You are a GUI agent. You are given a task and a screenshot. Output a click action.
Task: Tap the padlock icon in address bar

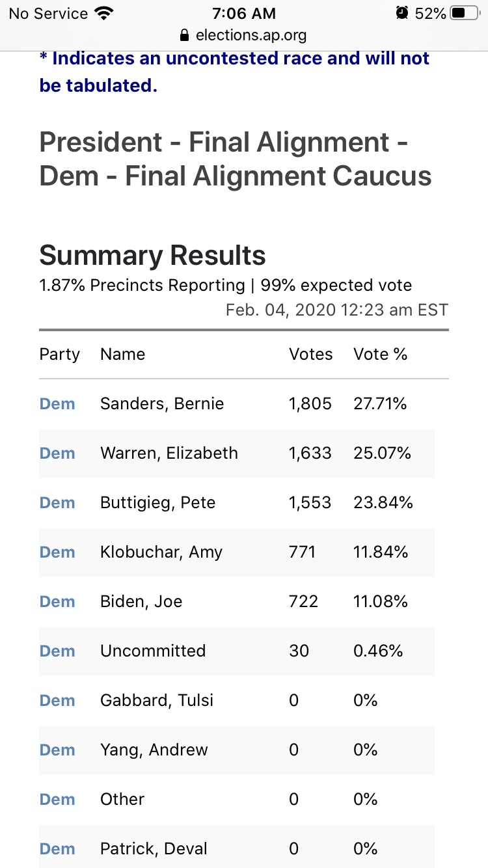[x=184, y=35]
